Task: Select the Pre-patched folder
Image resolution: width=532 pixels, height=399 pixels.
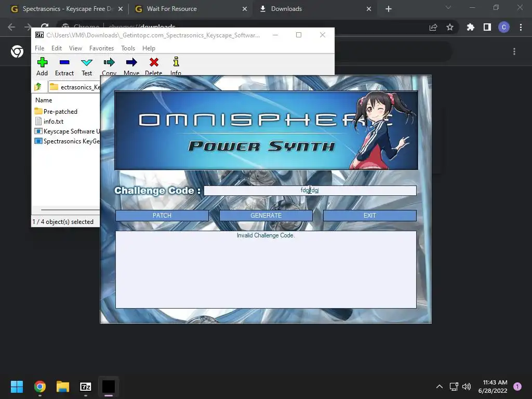Action: tap(56, 111)
